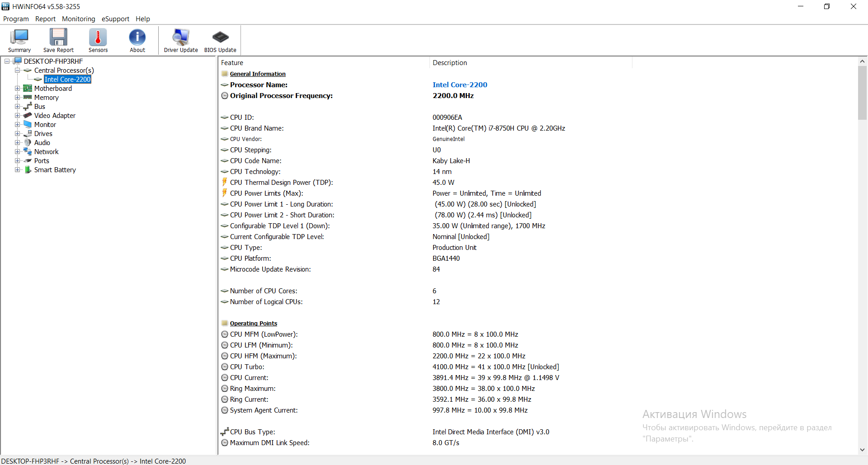868x465 pixels.
Task: Click the Ports icon in tree
Action: point(28,160)
